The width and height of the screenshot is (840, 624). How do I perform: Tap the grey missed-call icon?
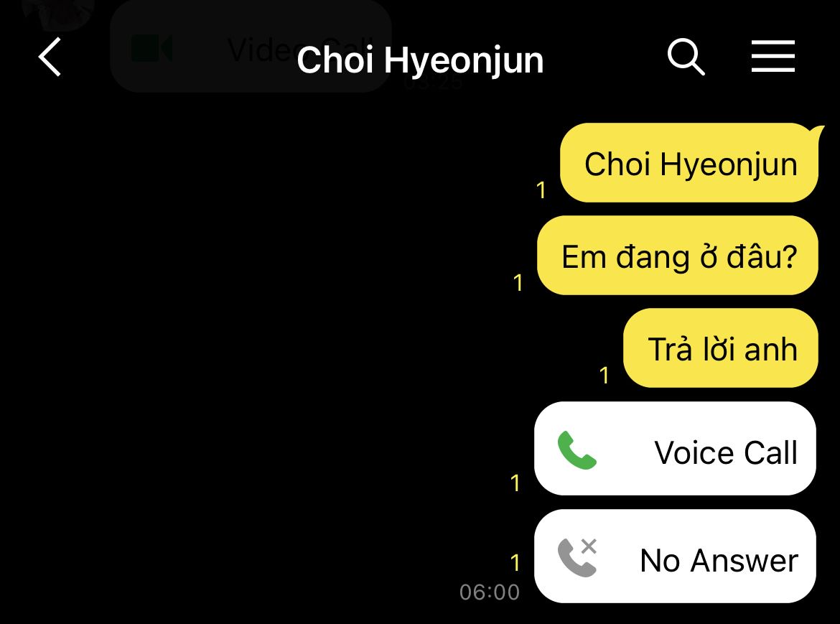coord(577,557)
